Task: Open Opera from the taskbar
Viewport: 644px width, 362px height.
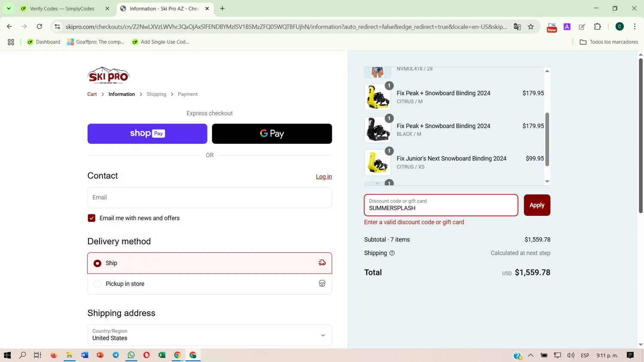Action: pos(146,355)
